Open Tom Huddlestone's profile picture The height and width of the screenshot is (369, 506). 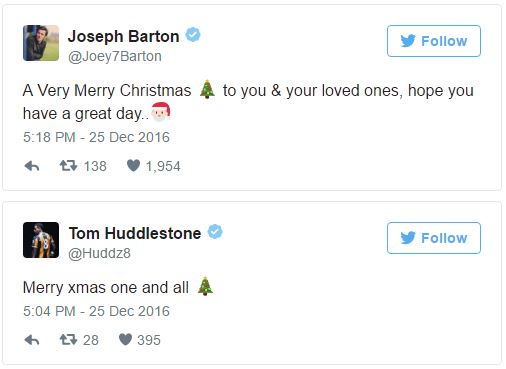coord(41,240)
